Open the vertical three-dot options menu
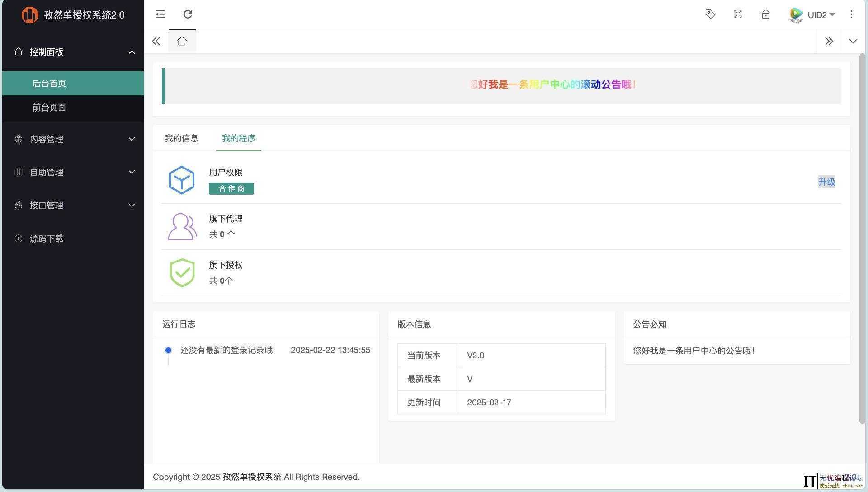 coord(852,14)
